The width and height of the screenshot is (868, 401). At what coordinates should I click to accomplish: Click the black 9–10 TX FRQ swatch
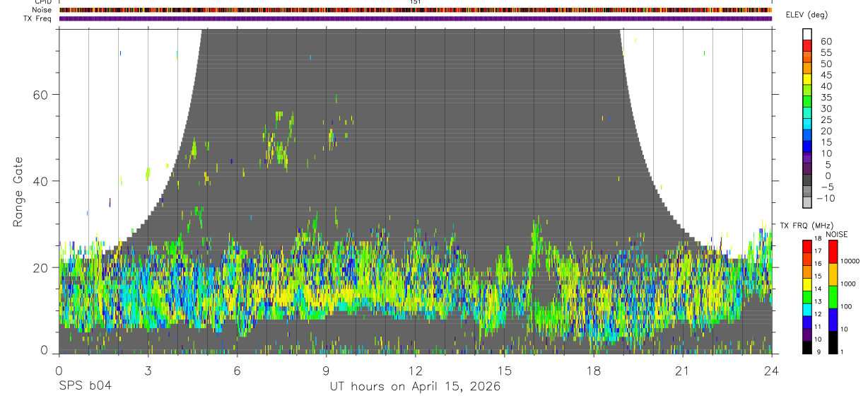(x=807, y=347)
